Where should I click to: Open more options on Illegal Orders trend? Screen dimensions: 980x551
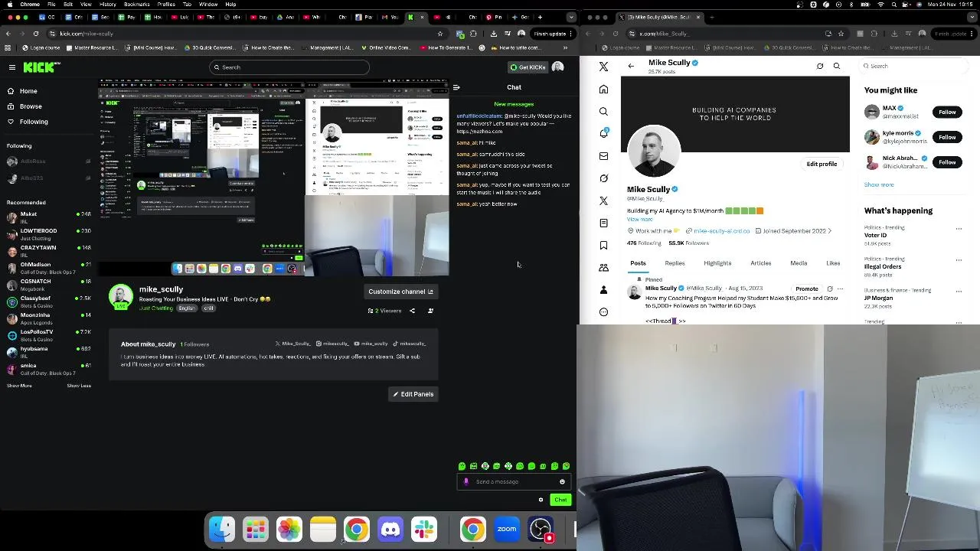tap(959, 259)
